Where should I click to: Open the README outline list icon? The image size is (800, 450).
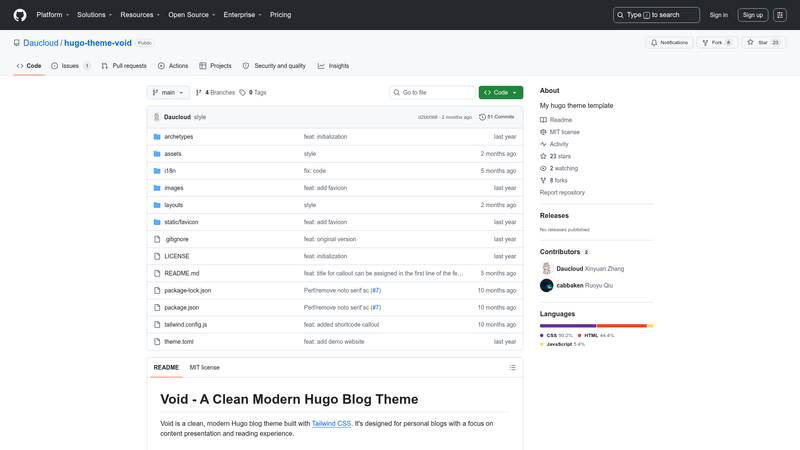(x=512, y=367)
